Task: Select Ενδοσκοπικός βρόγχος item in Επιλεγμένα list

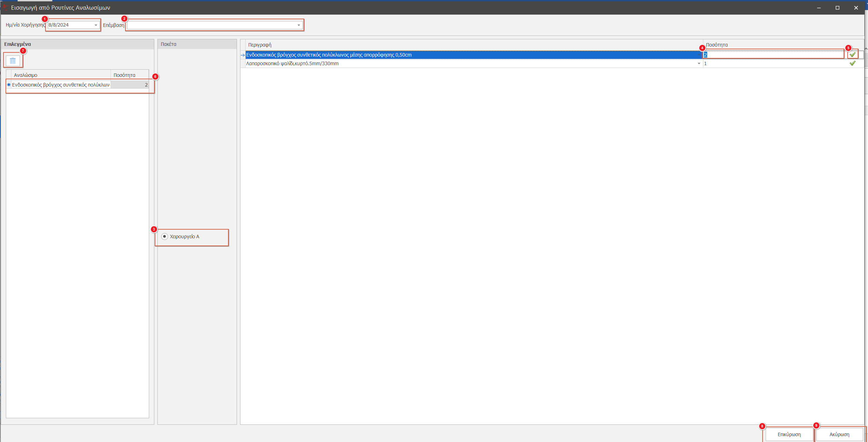Action: pos(61,85)
